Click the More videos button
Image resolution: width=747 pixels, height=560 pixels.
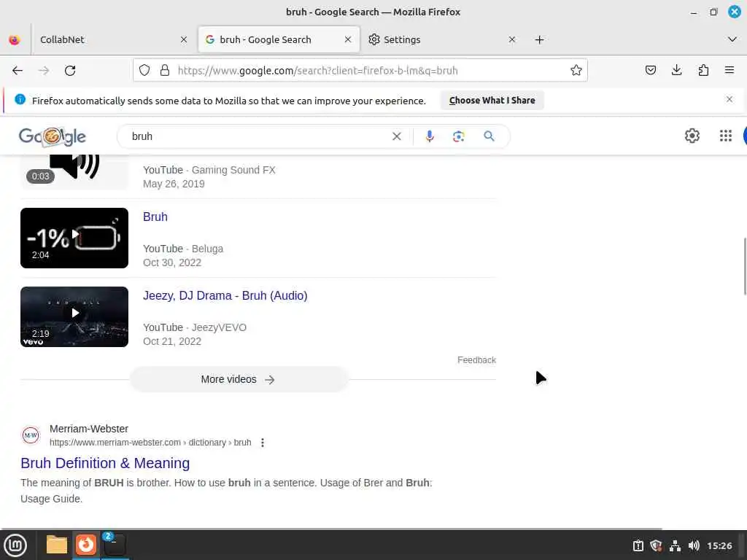tap(239, 379)
